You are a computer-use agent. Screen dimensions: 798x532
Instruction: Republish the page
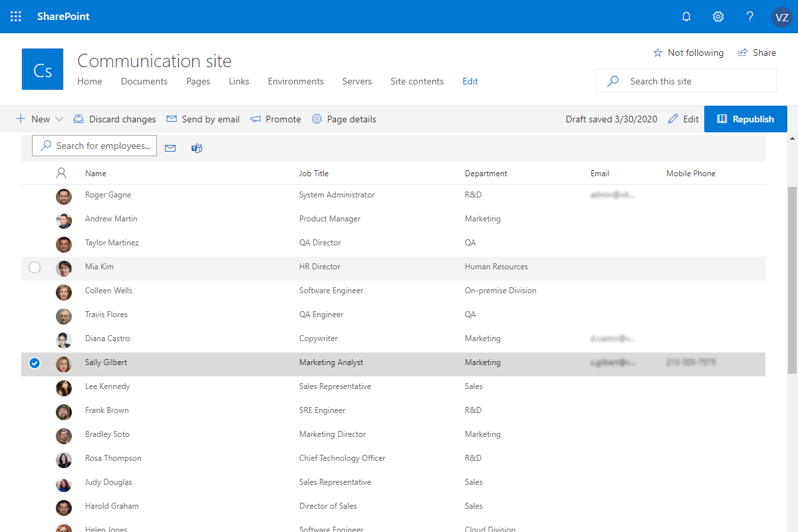tap(745, 118)
